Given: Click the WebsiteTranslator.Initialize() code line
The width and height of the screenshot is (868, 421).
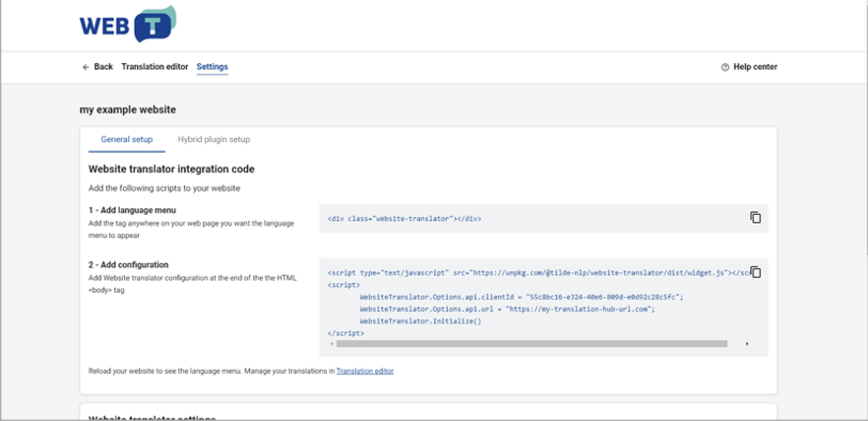Looking at the screenshot, I should click(421, 321).
